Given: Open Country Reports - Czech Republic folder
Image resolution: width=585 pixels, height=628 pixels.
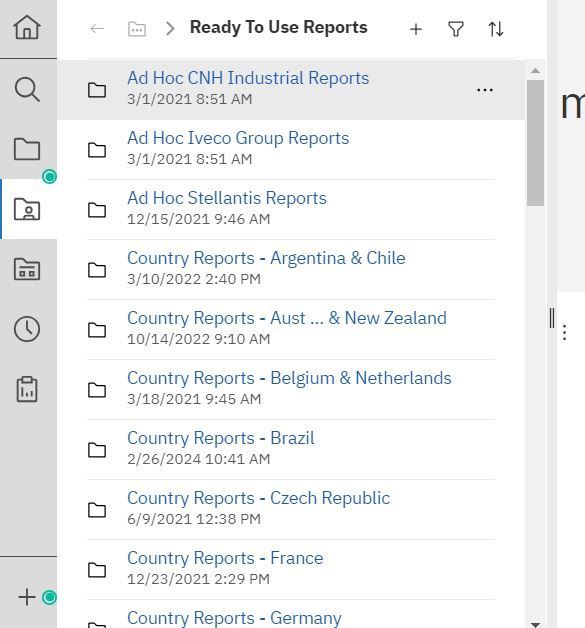Looking at the screenshot, I should tap(258, 498).
